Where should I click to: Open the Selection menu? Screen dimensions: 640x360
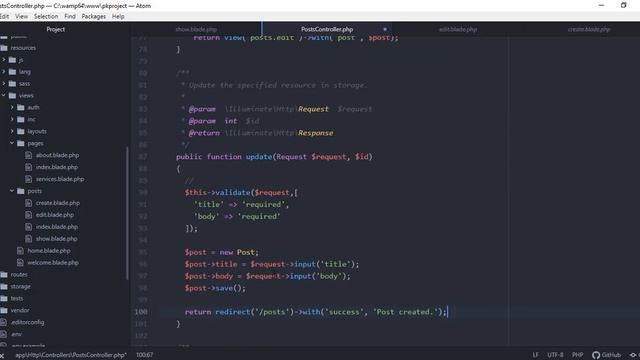[x=46, y=16]
